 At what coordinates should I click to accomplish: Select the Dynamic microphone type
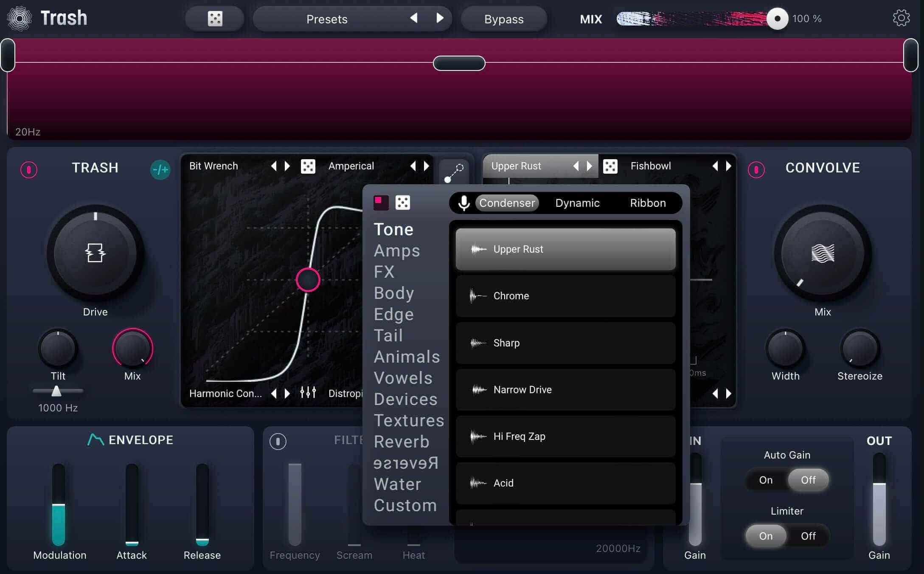pyautogui.click(x=577, y=203)
